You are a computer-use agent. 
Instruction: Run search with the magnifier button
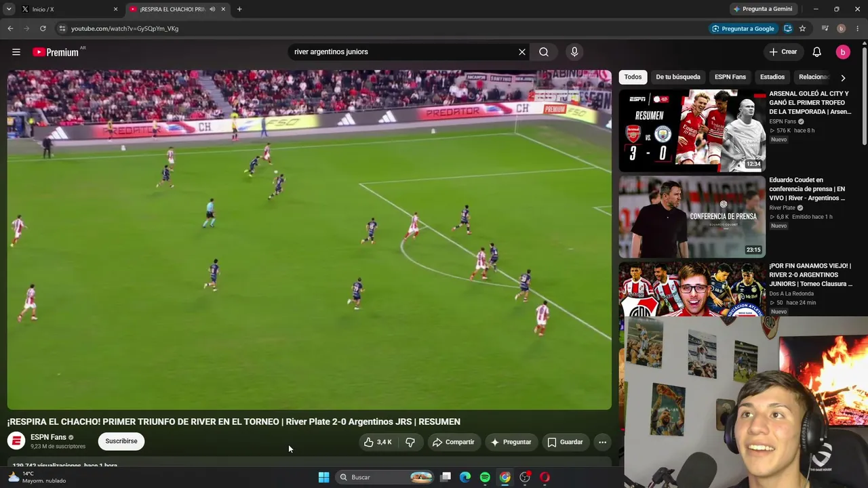[x=544, y=52]
